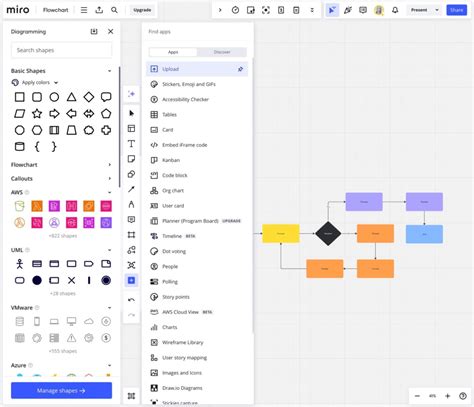Open the Wireframe Library app
This screenshot has height=407, width=474.
tap(197, 342)
